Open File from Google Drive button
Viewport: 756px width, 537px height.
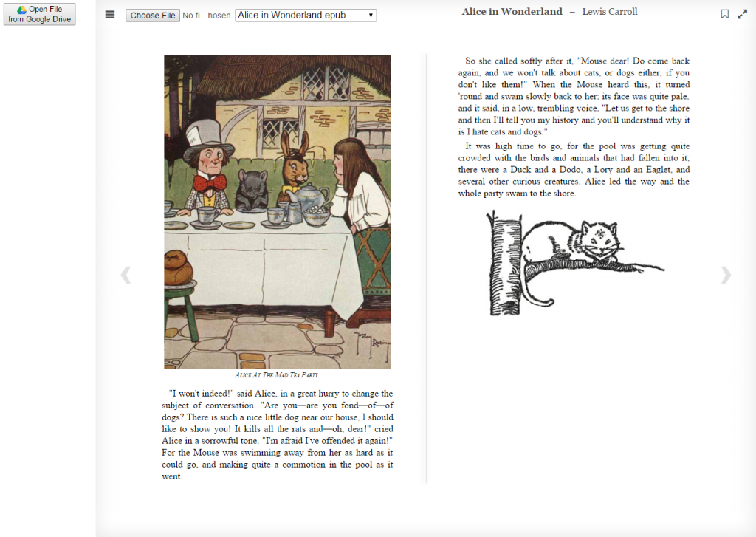click(40, 14)
